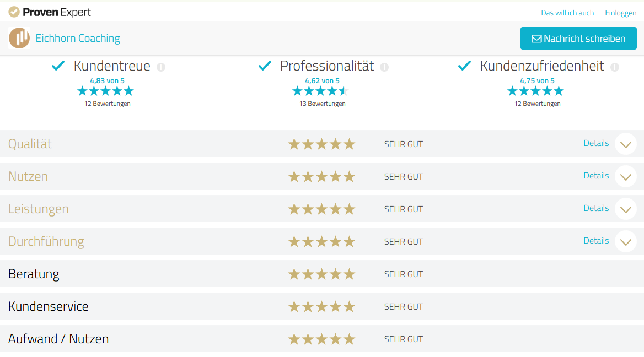Click the Eichhorn Coaching profile name

(78, 38)
